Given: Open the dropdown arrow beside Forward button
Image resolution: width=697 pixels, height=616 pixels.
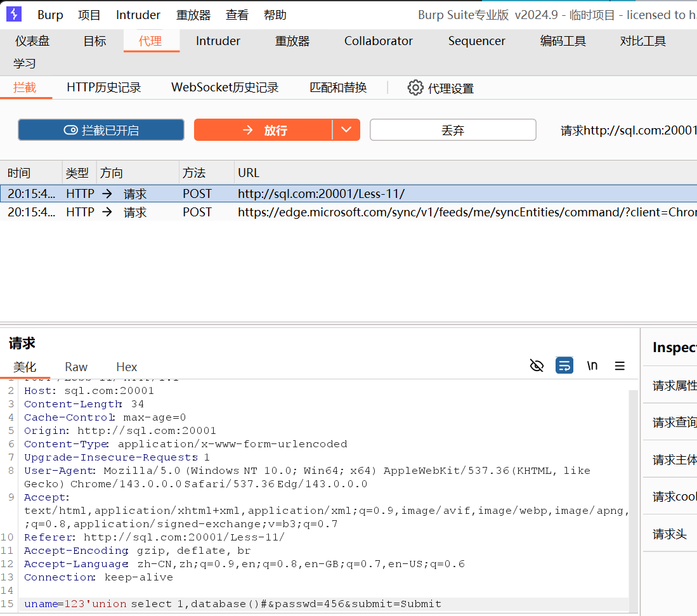Looking at the screenshot, I should [346, 130].
